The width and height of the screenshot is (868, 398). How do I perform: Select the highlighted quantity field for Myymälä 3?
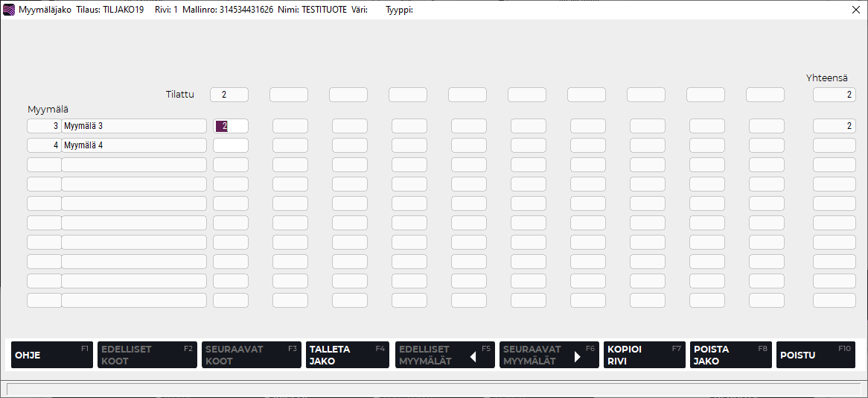pyautogui.click(x=230, y=126)
